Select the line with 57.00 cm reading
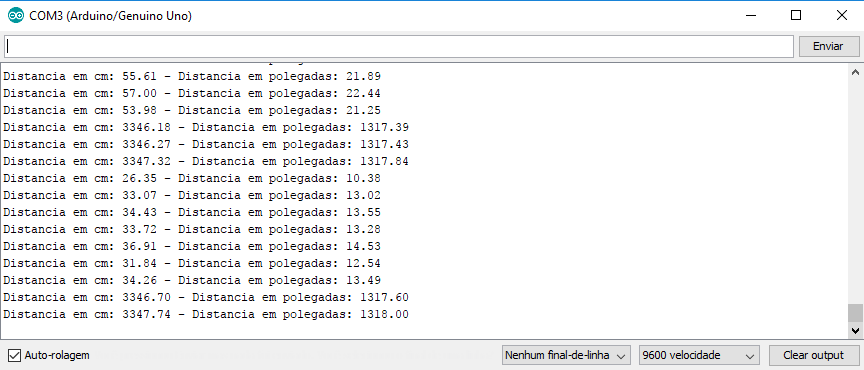 (x=192, y=93)
